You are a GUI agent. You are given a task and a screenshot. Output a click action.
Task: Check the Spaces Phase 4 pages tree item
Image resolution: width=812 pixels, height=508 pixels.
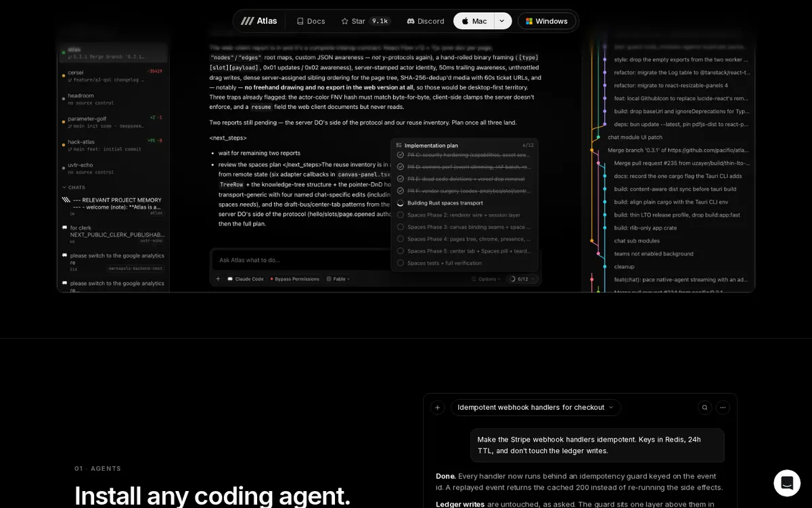401,238
